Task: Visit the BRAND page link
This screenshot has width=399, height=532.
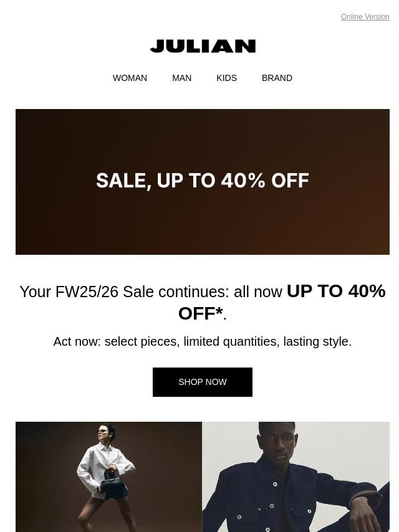Action: (x=277, y=78)
